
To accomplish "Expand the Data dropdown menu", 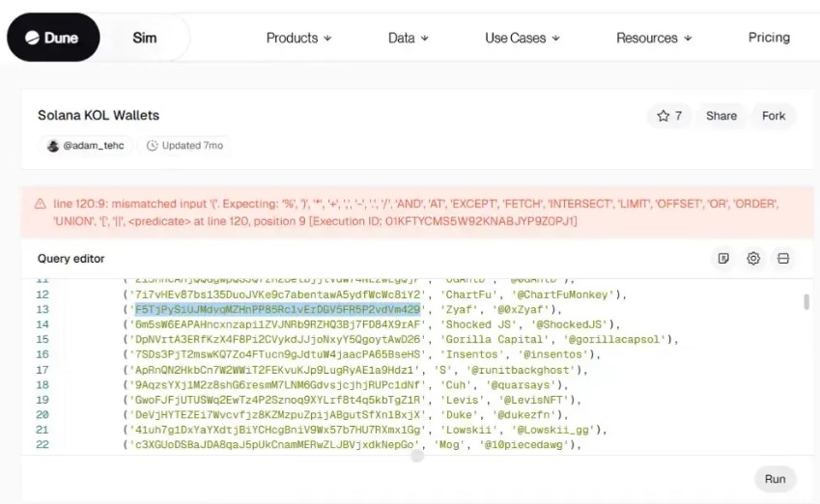I will point(408,38).
